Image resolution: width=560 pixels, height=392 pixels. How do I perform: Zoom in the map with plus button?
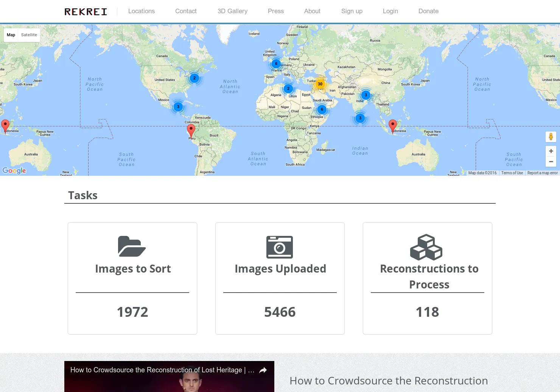click(x=551, y=151)
